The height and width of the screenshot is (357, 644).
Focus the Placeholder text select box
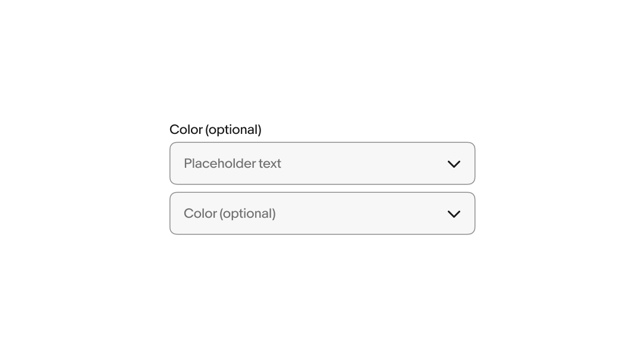pyautogui.click(x=322, y=164)
